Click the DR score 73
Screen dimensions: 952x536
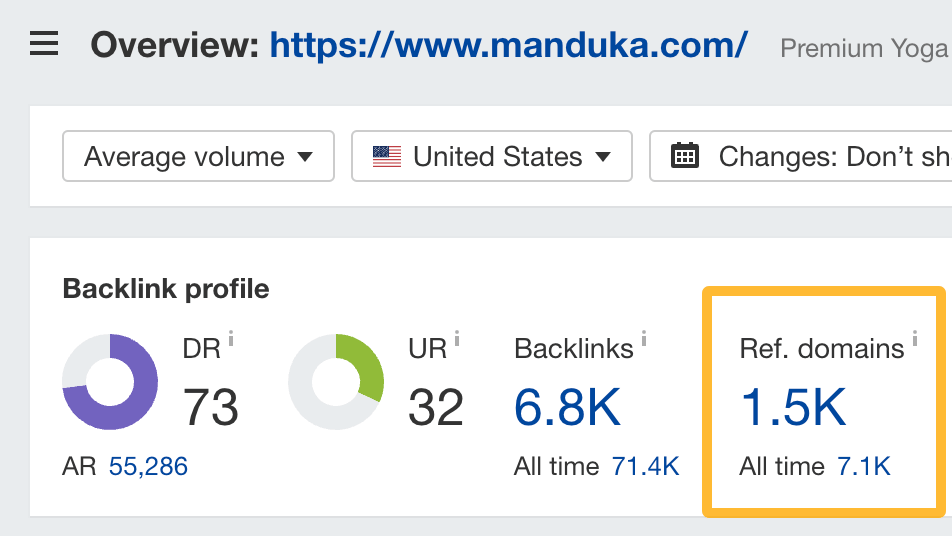coord(211,407)
